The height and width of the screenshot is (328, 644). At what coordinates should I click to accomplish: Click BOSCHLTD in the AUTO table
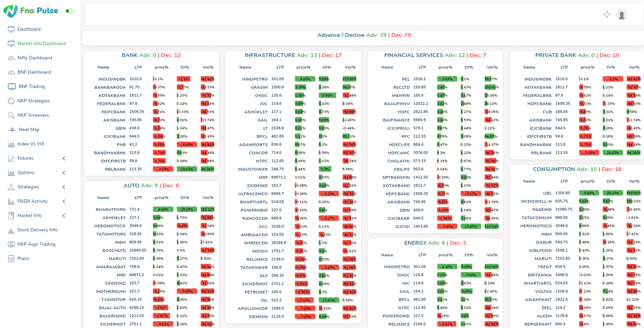tap(114, 251)
